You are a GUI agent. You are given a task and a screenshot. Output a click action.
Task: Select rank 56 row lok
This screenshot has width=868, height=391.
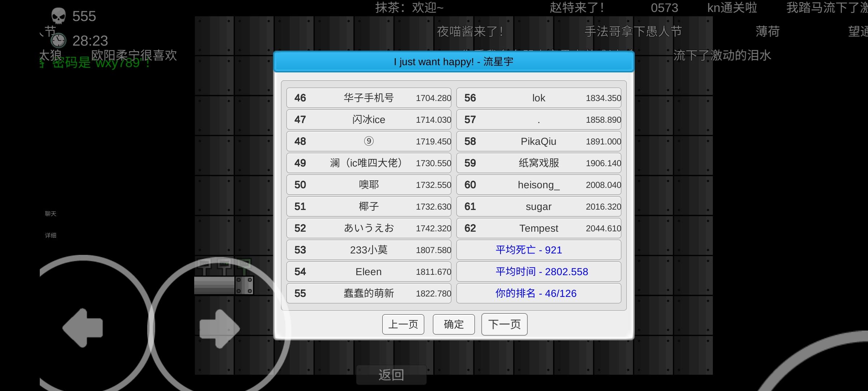(539, 98)
